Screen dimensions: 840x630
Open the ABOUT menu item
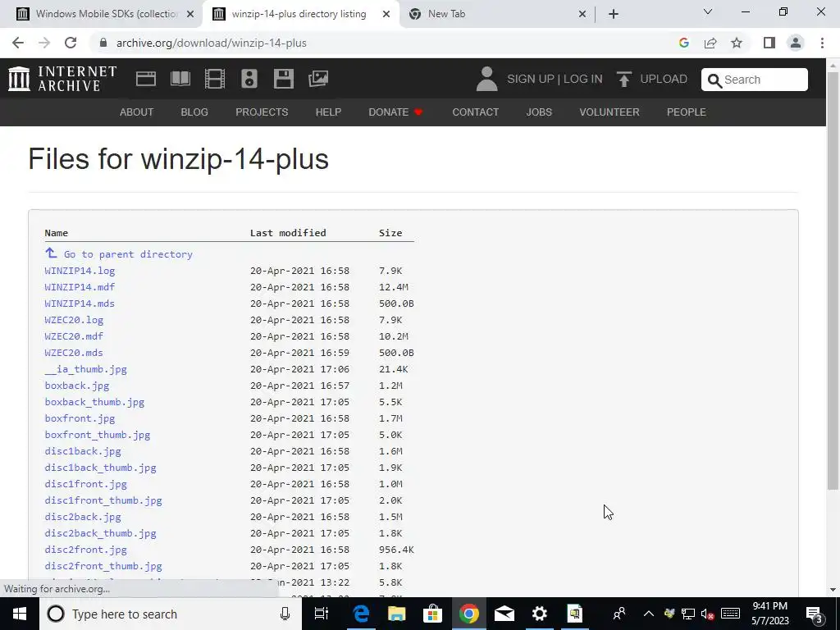137,112
